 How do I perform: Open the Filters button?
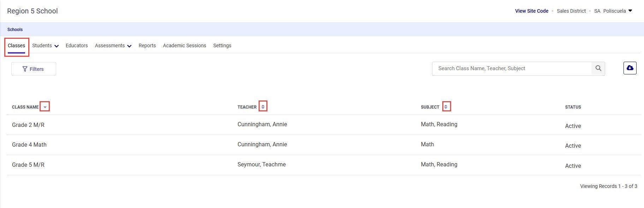coord(34,69)
